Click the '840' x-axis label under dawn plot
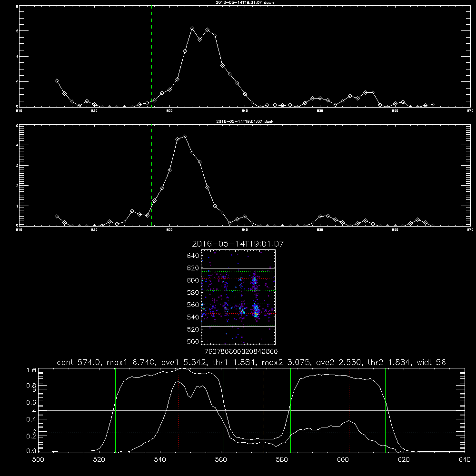 coord(245,111)
